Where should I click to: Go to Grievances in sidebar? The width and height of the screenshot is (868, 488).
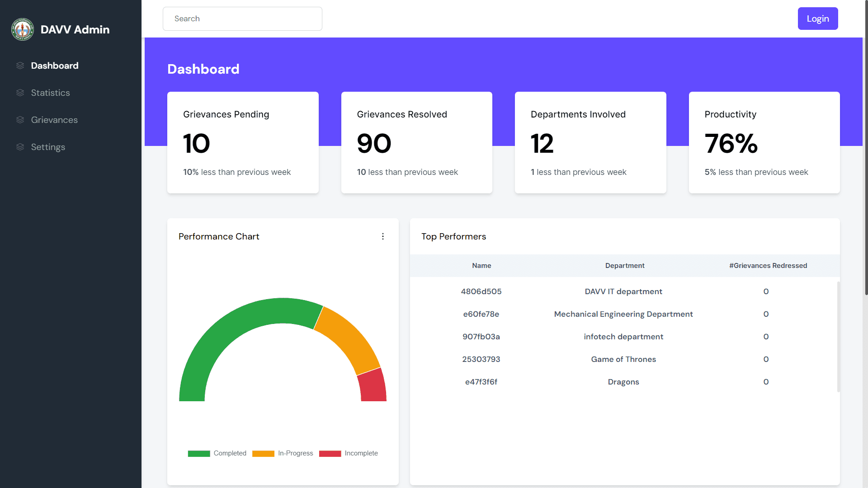coord(54,120)
